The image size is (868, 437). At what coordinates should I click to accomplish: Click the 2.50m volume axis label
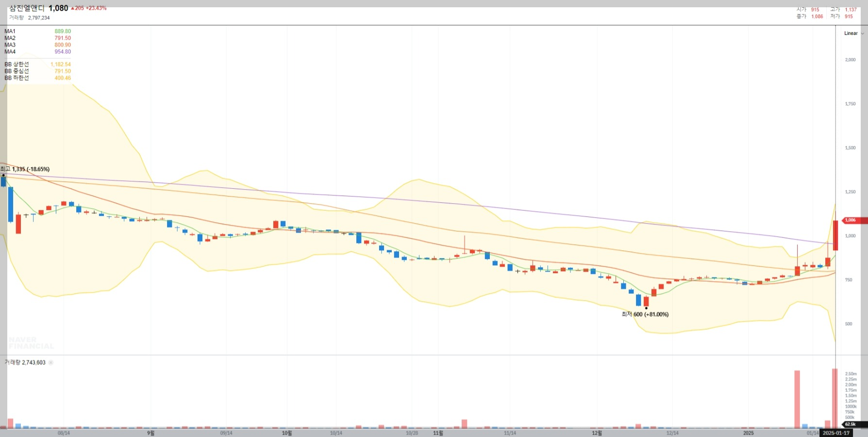tap(851, 374)
